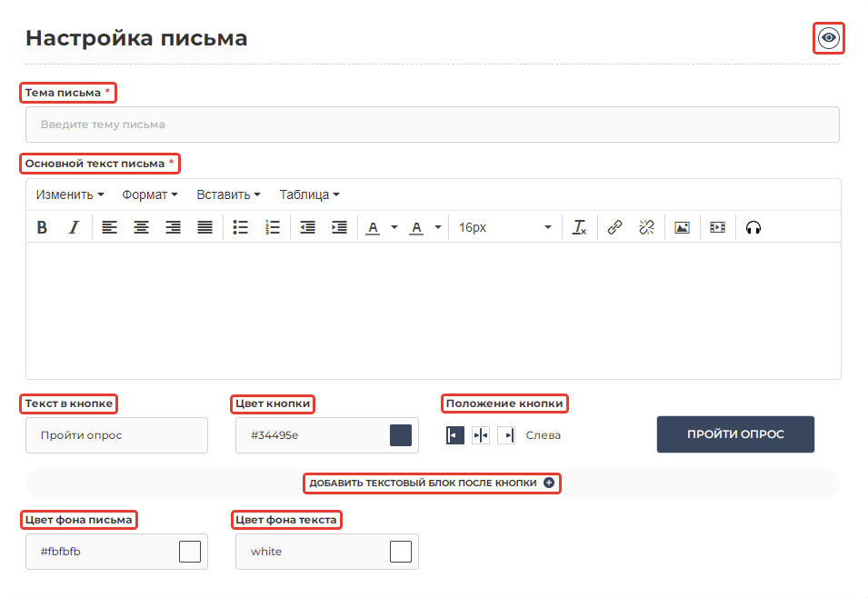Click the Слева position label
This screenshot has height=598, width=868.
pos(543,435)
